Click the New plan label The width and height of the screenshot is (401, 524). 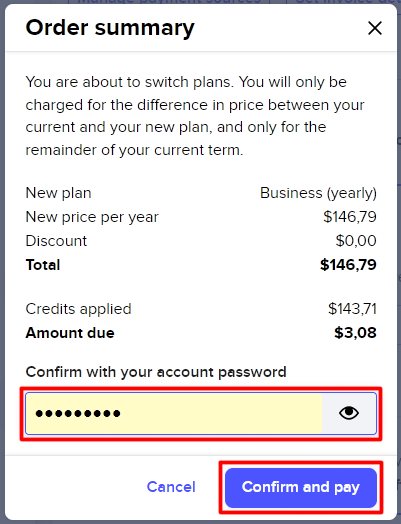[58, 193]
